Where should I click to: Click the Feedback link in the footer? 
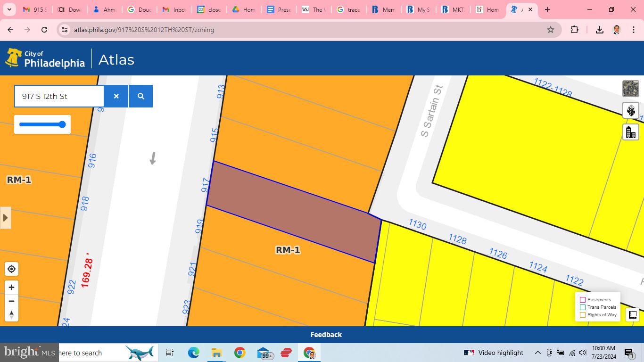tap(326, 335)
